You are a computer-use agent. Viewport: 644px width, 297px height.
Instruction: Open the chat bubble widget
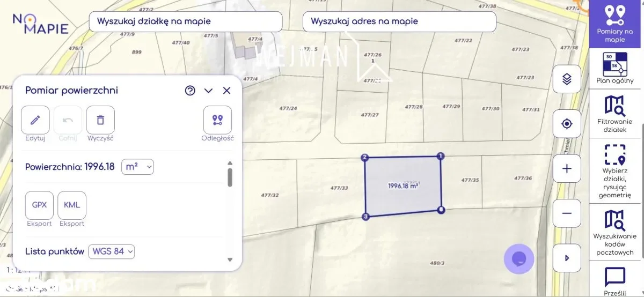tap(519, 259)
